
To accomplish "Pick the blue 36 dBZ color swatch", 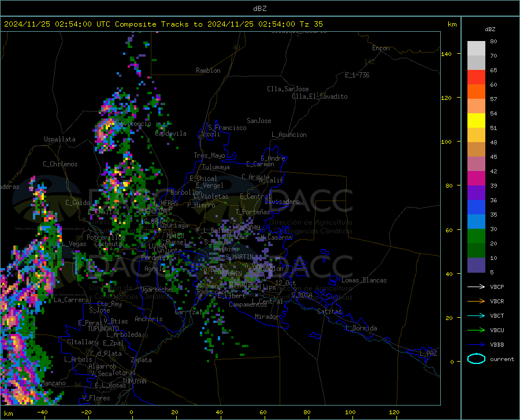I will coord(476,207).
